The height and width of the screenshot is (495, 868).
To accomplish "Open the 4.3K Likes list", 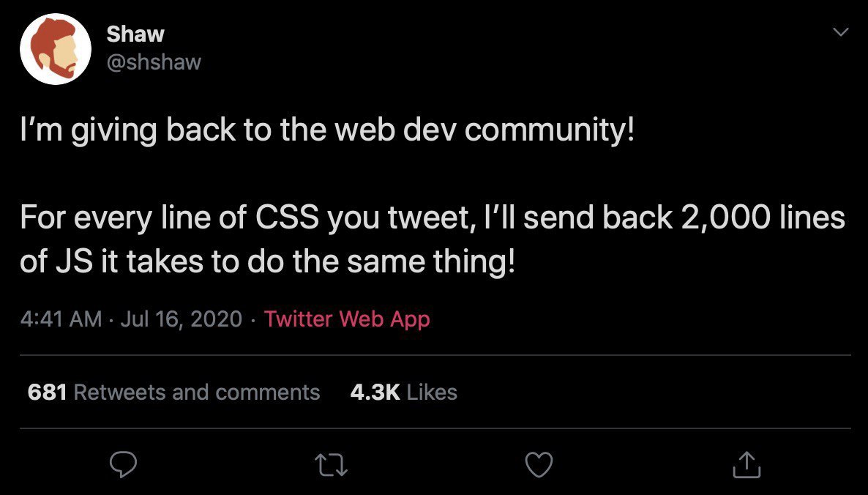I will click(403, 392).
